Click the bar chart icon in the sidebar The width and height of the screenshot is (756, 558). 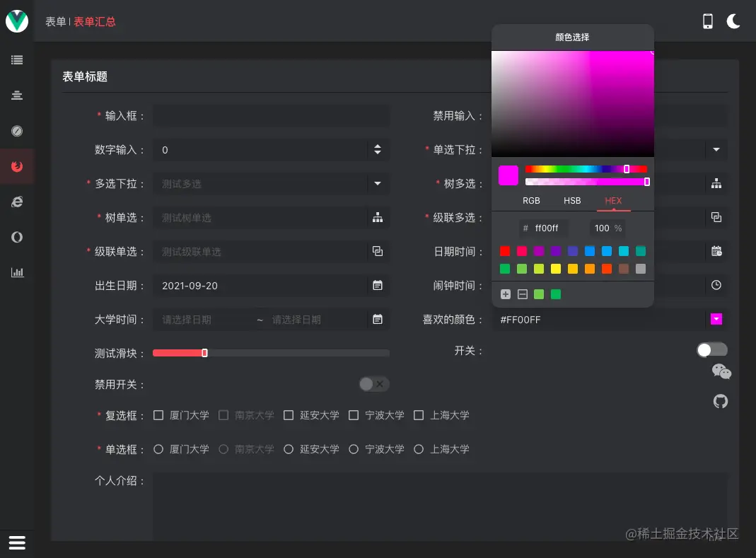[x=17, y=272]
